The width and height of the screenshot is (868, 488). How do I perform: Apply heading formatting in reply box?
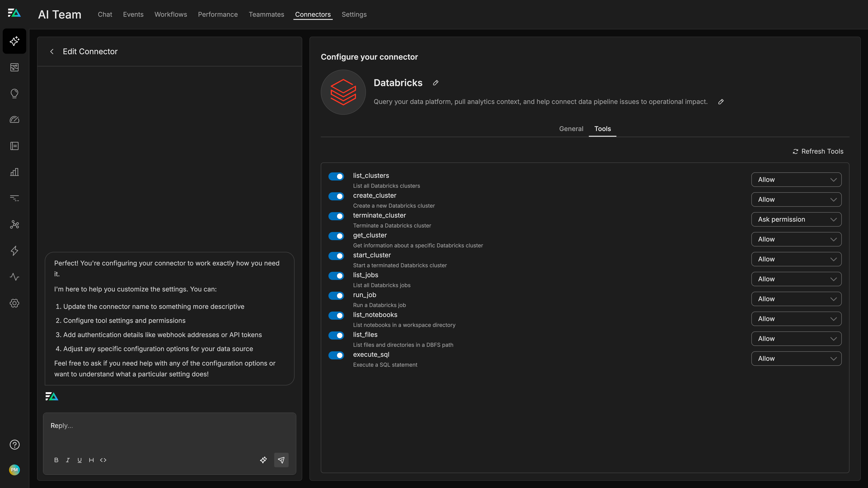pos(91,460)
